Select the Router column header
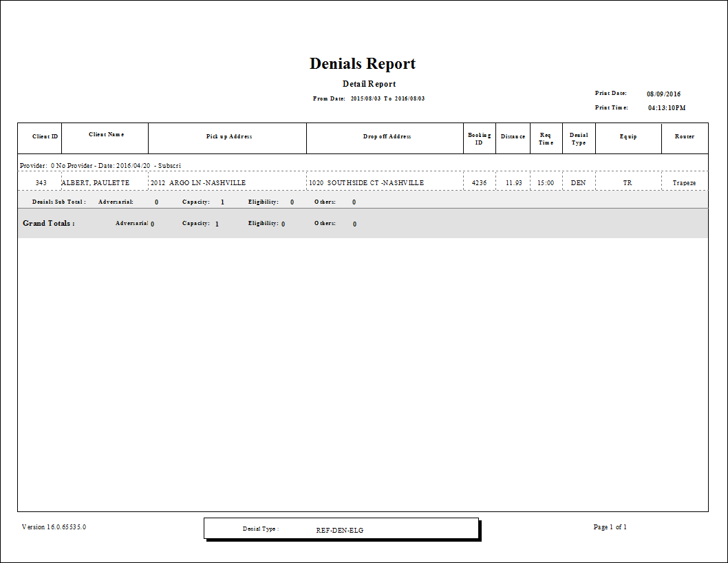 tap(685, 137)
